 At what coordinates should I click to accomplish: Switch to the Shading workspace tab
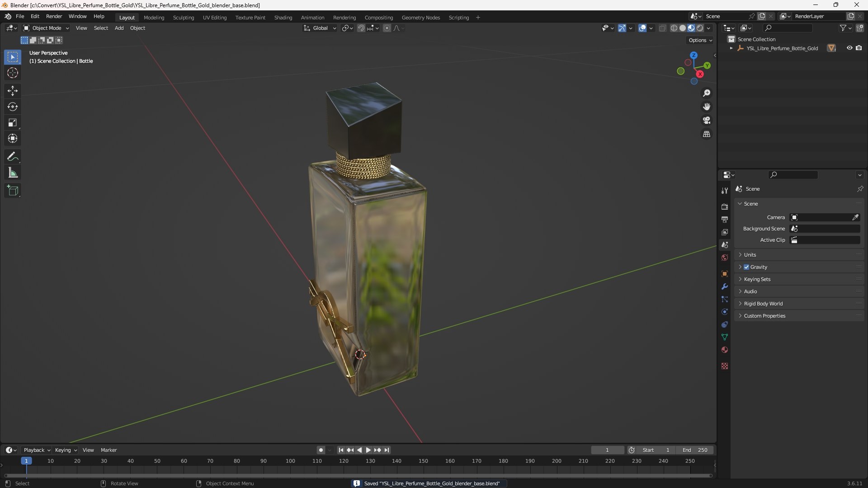[x=283, y=18]
